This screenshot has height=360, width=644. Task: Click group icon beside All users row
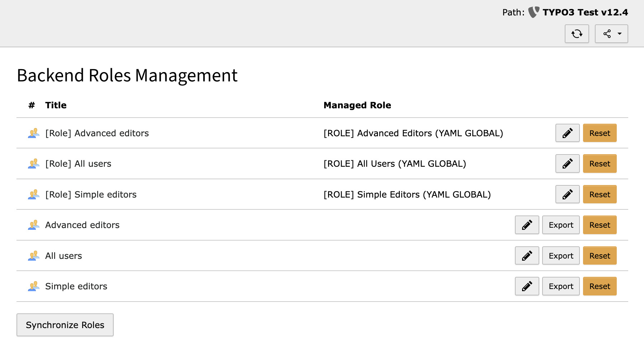point(34,256)
